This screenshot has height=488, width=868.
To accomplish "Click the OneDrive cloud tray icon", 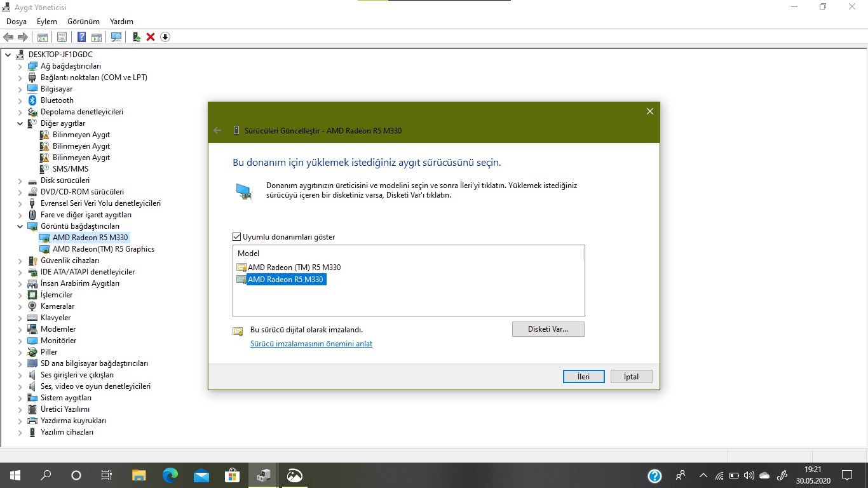I will coord(764,475).
